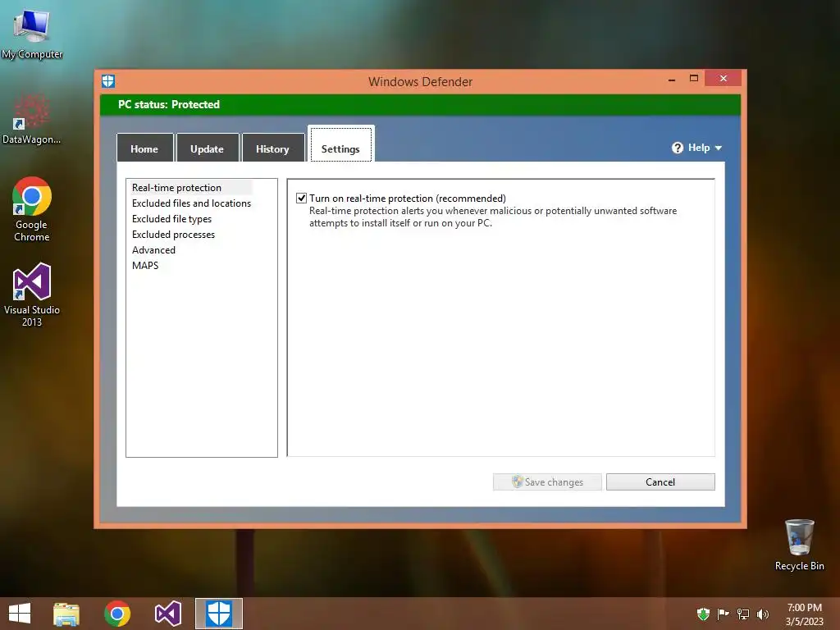Minimize the Windows Defender window
This screenshot has width=840, height=630.
(672, 80)
